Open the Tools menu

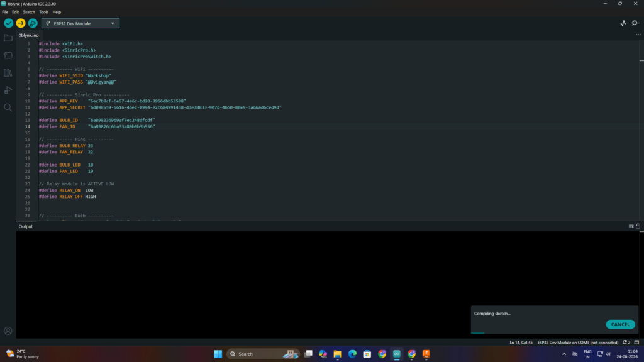coord(43,12)
